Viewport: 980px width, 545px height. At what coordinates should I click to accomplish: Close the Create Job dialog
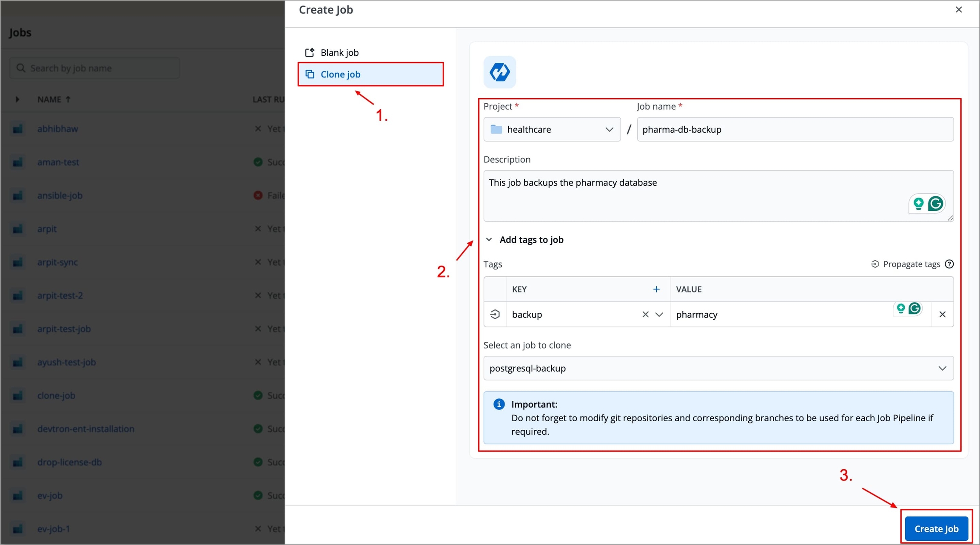click(959, 10)
